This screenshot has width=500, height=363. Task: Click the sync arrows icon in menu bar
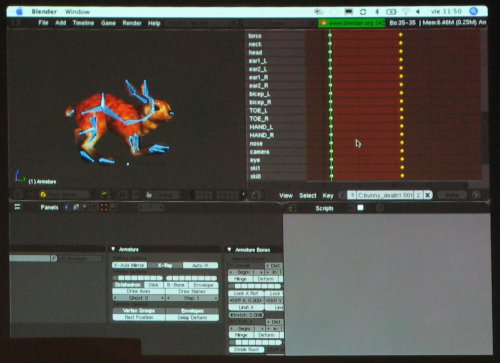(x=363, y=12)
